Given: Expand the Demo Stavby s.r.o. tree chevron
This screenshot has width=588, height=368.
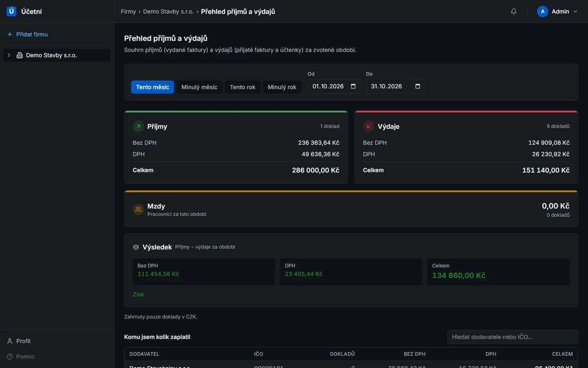Looking at the screenshot, I should click(x=9, y=55).
